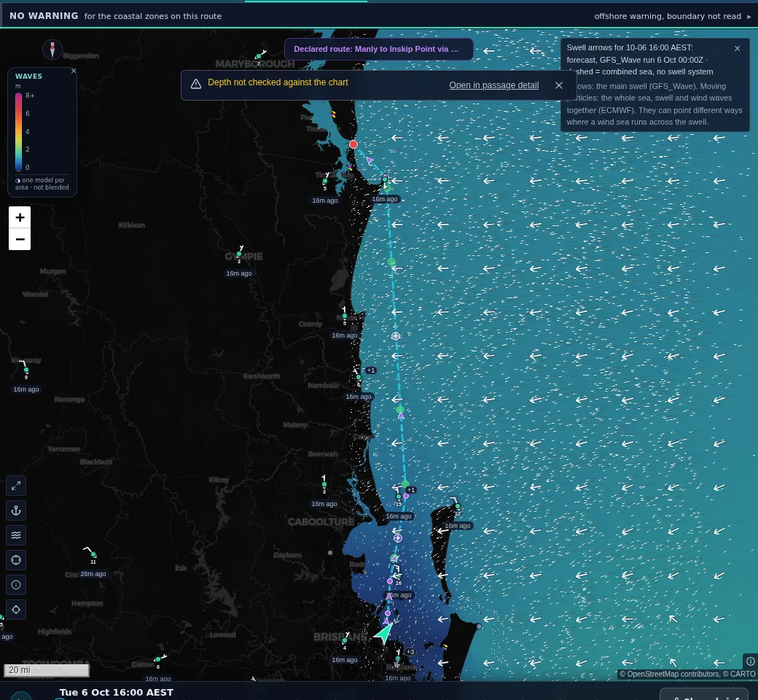Screen dimensions: 758x700
Task: Add waypoint using plus marker near Cooroy
Action: click(396, 335)
